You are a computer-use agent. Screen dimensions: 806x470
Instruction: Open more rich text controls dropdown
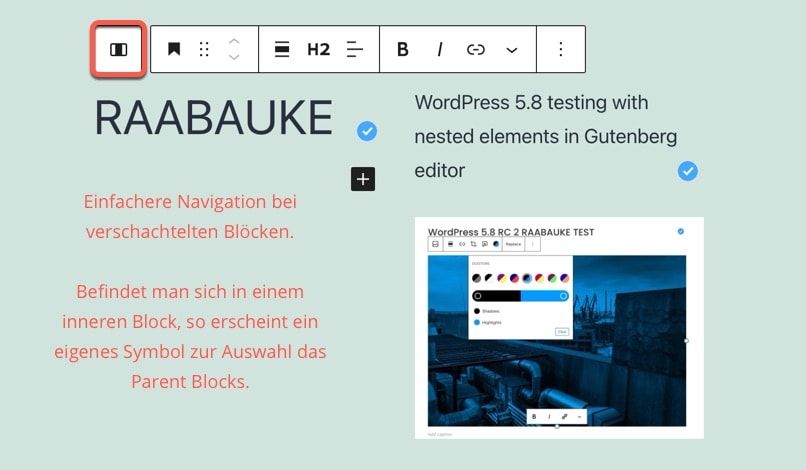511,50
